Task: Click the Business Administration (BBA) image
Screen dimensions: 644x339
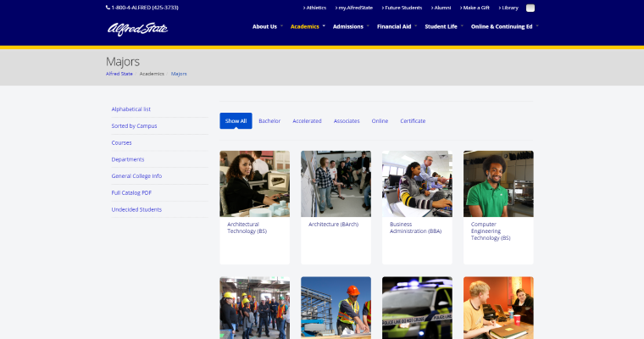Action: (x=417, y=183)
